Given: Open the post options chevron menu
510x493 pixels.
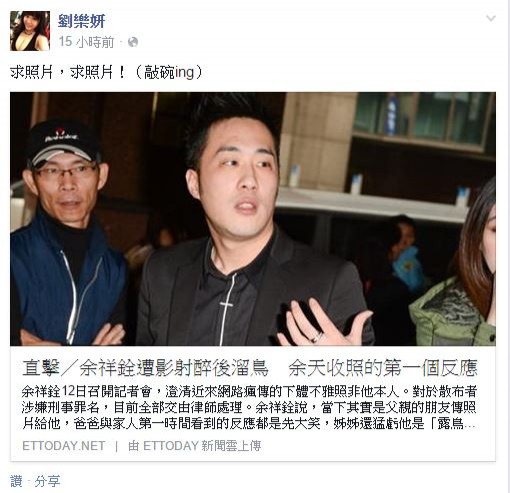Looking at the screenshot, I should pos(491,18).
